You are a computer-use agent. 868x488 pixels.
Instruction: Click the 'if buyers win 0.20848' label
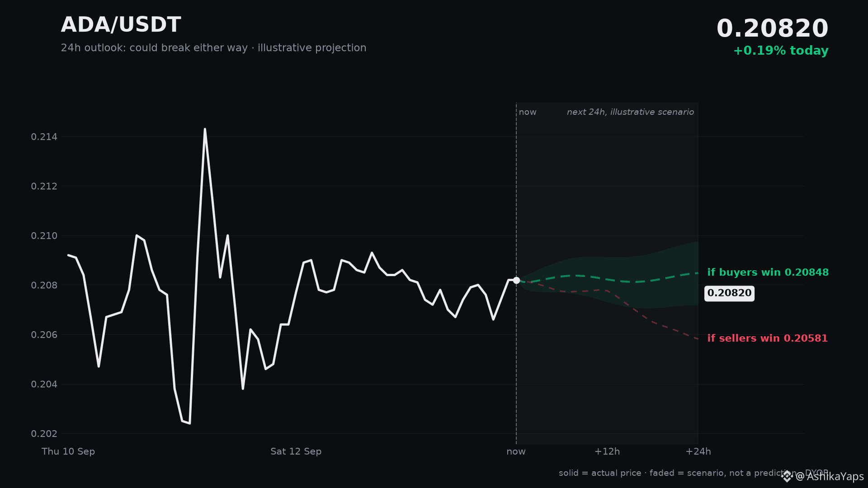[x=768, y=272]
